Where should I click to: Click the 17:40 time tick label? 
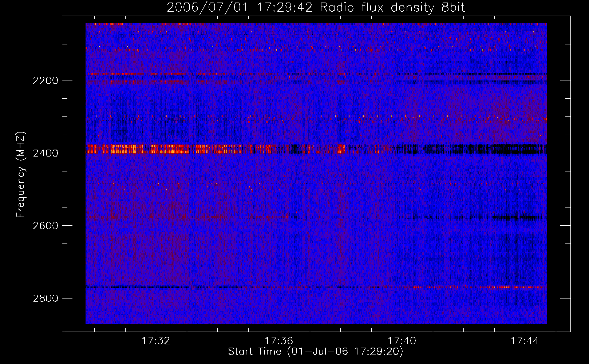click(x=402, y=341)
